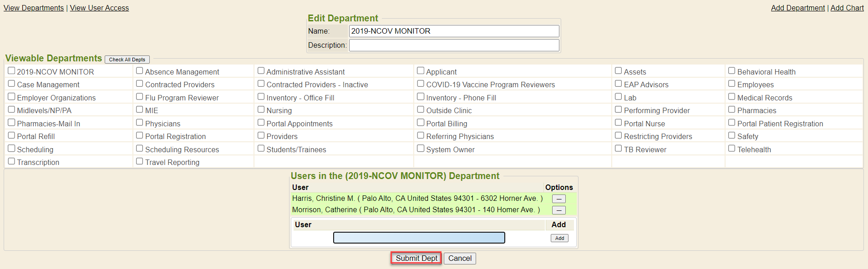Check the Absence Management checkbox
The image size is (868, 269).
click(x=140, y=71)
